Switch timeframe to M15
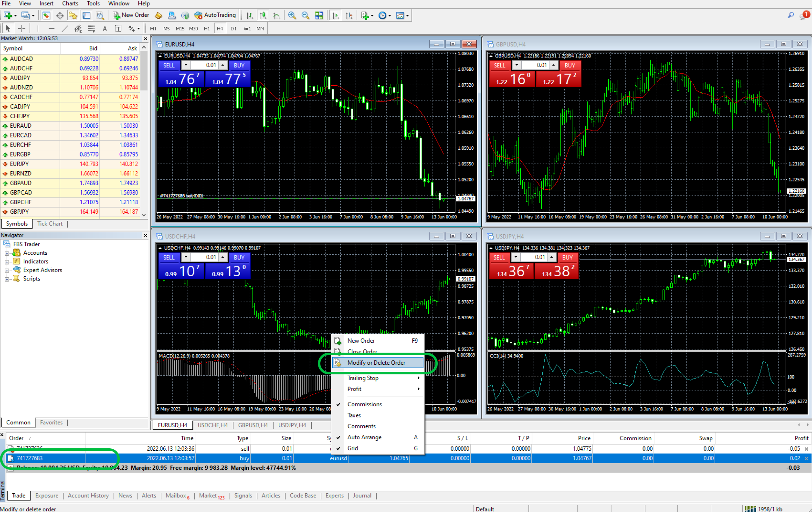The height and width of the screenshot is (512, 812). click(x=180, y=28)
